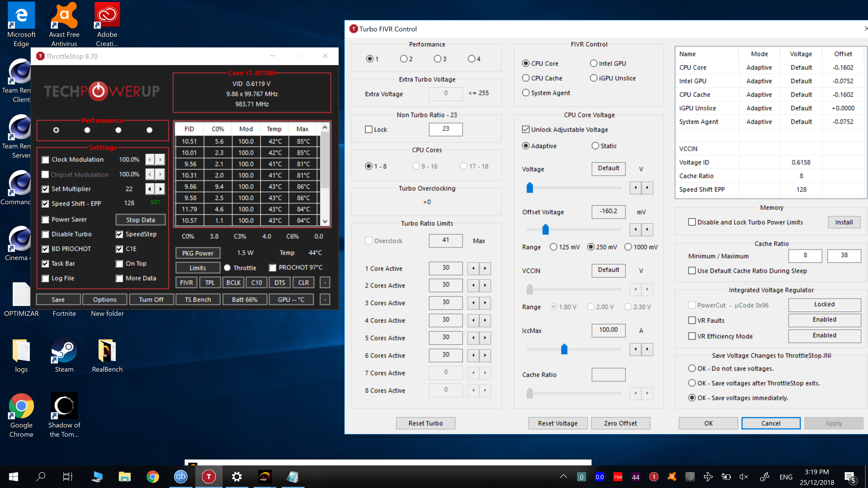Increase Offset Voltage with right arrow
The width and height of the screenshot is (868, 488).
point(647,230)
